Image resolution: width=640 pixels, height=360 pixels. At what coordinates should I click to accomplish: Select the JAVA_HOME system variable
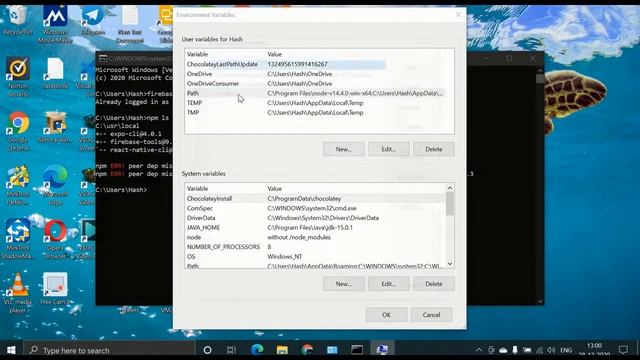click(x=315, y=227)
